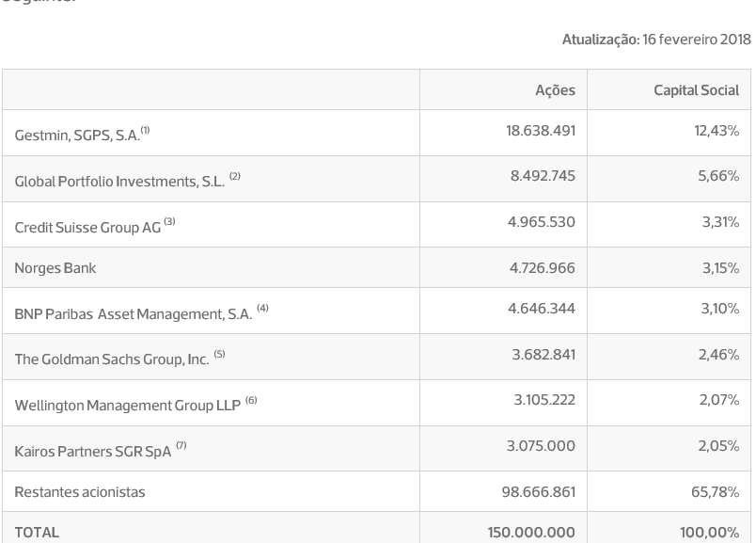
Task: Click footnote marker (2) beside Global Portfolio
Action: [x=235, y=176]
